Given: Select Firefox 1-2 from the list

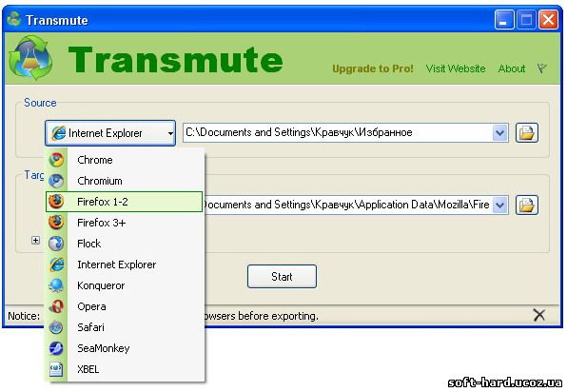Looking at the screenshot, I should point(124,202).
